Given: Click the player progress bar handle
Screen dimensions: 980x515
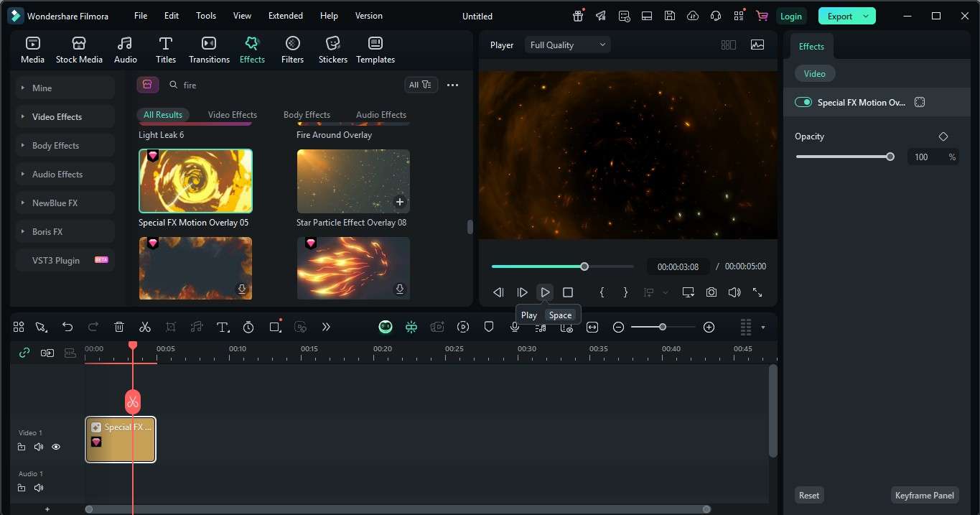Looking at the screenshot, I should pyautogui.click(x=584, y=266).
